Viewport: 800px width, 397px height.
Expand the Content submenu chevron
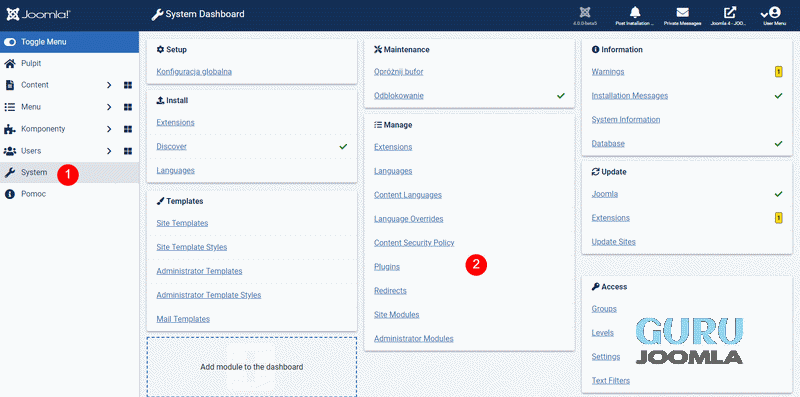click(x=109, y=85)
